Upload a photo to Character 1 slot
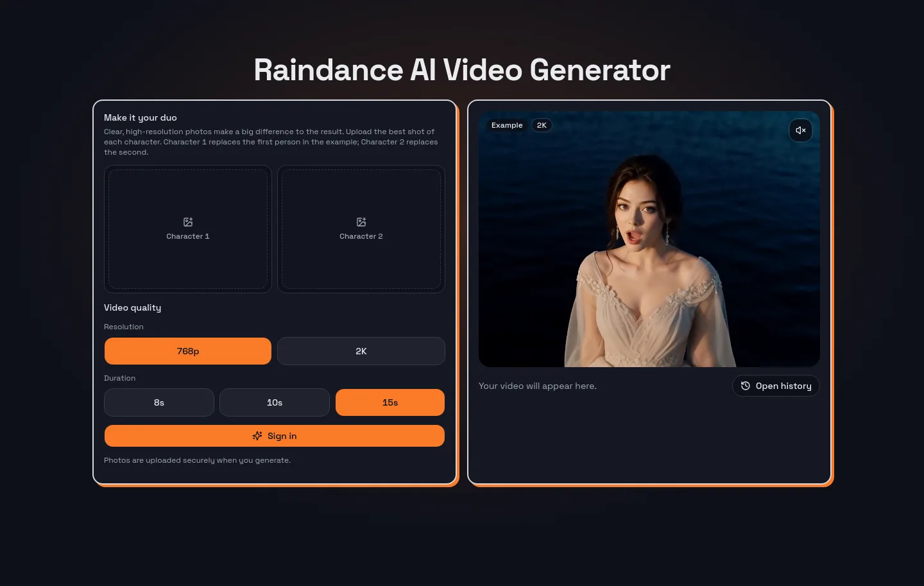The height and width of the screenshot is (586, 924). 188,229
